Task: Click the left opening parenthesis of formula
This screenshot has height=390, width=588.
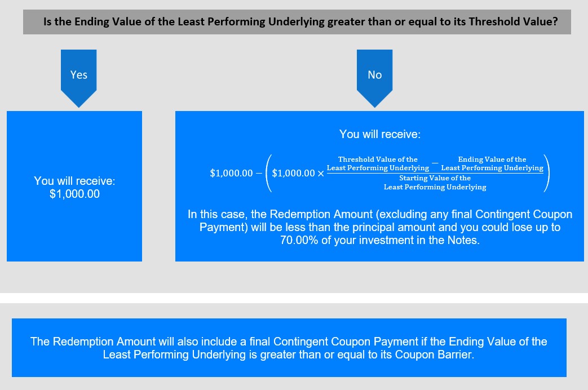Action: click(x=268, y=173)
